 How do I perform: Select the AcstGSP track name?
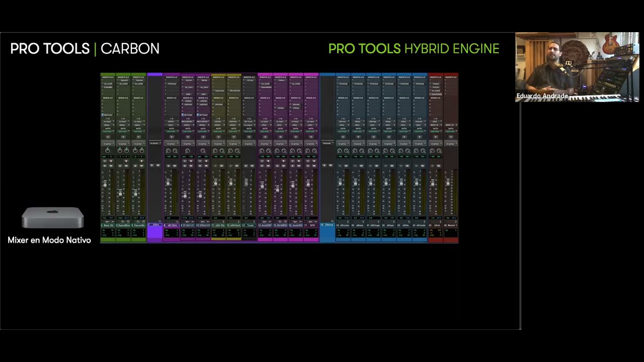265,225
